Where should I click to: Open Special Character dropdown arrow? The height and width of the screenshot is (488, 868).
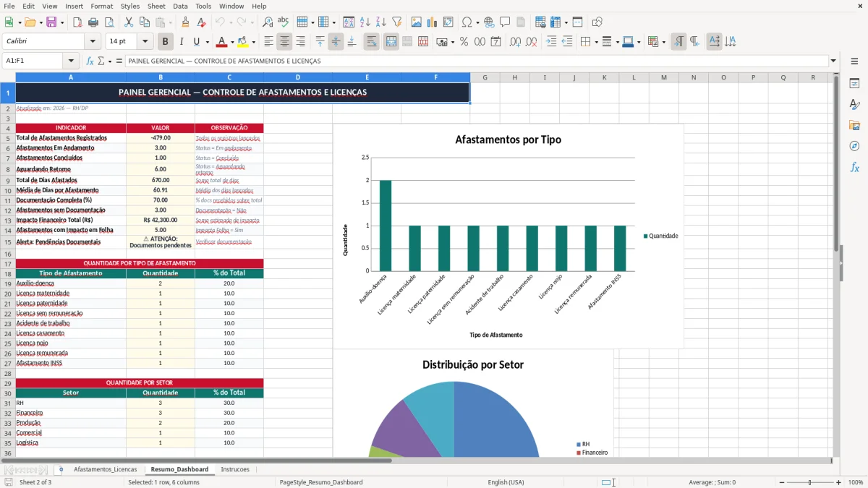pos(477,22)
